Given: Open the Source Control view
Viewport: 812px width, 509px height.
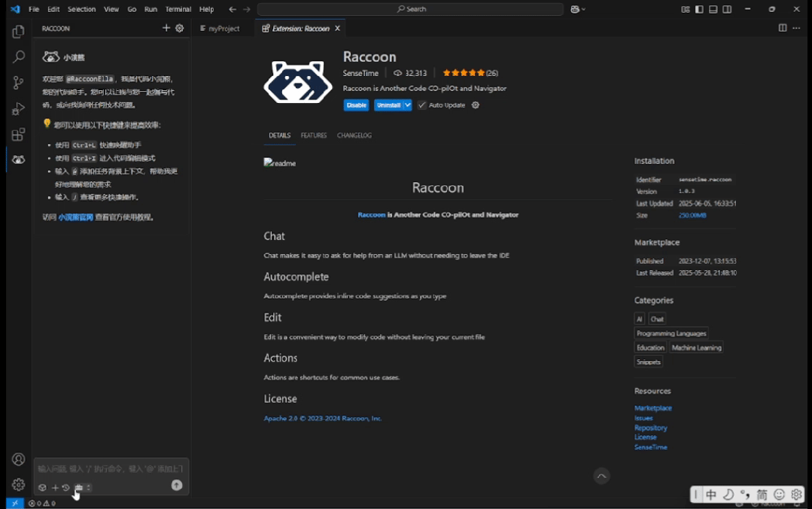Looking at the screenshot, I should [18, 82].
